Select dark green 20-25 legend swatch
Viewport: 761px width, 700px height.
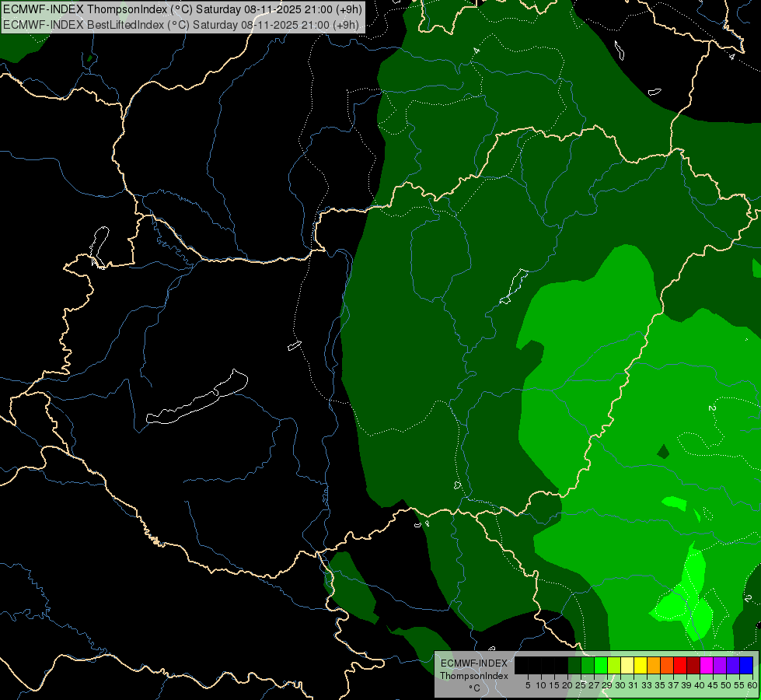pyautogui.click(x=574, y=665)
